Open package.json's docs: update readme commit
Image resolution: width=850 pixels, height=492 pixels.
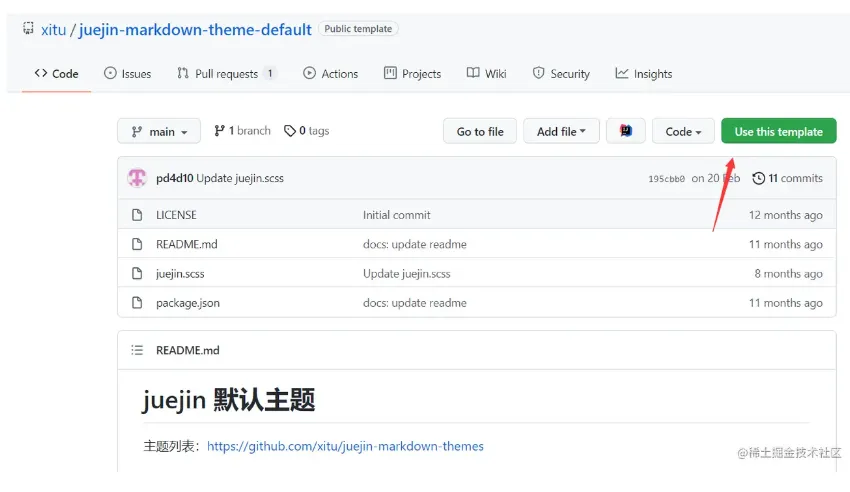(x=415, y=303)
